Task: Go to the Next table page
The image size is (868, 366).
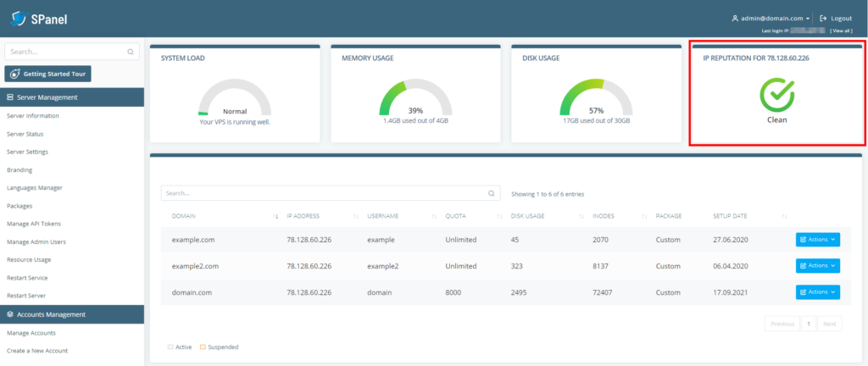Action: click(829, 324)
